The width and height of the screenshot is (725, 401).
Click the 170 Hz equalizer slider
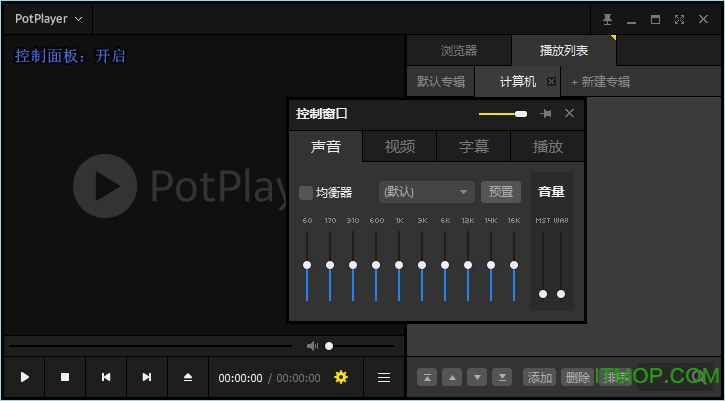tap(330, 265)
